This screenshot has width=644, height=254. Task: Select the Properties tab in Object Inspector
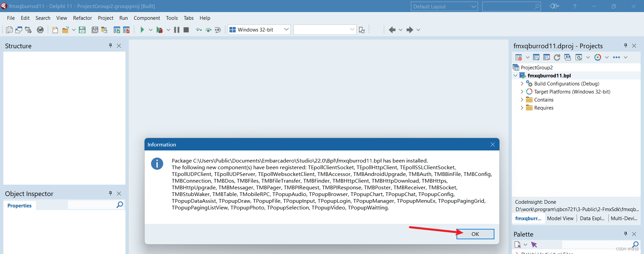[19, 206]
